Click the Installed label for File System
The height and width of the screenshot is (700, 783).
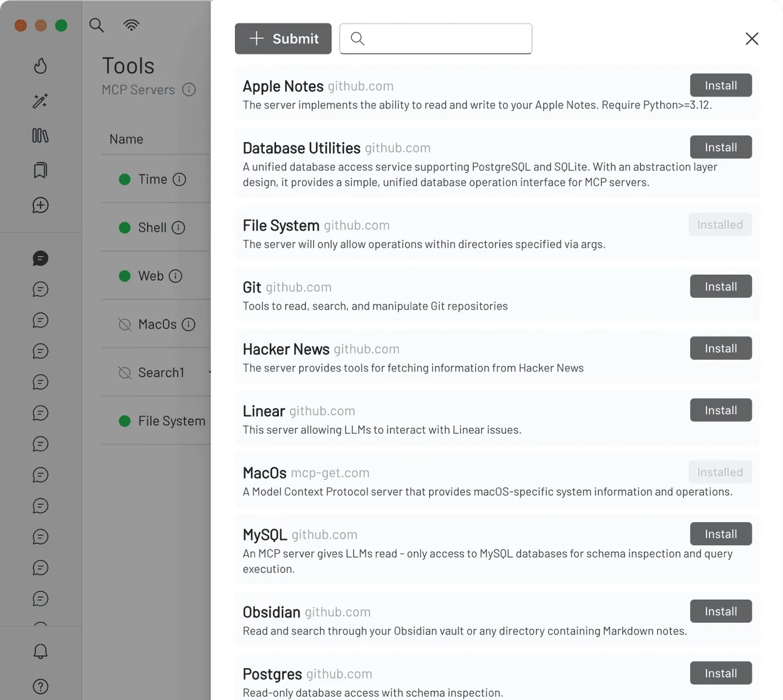point(720,225)
